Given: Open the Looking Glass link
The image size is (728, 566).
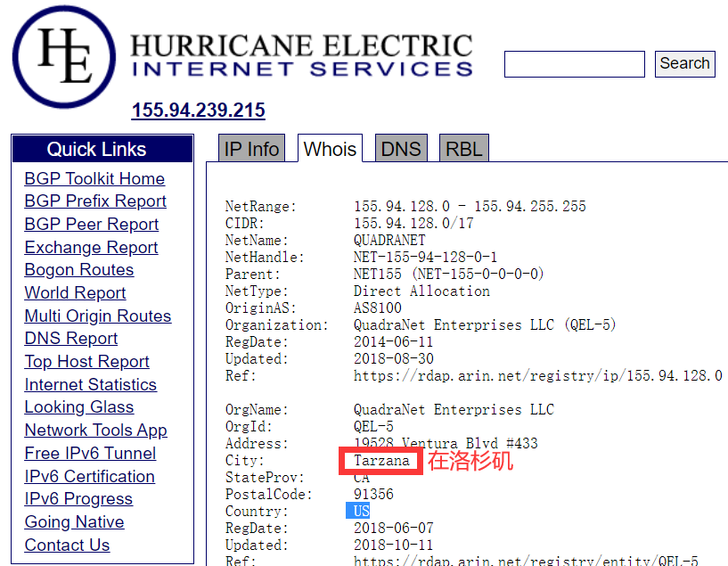Looking at the screenshot, I should [79, 407].
